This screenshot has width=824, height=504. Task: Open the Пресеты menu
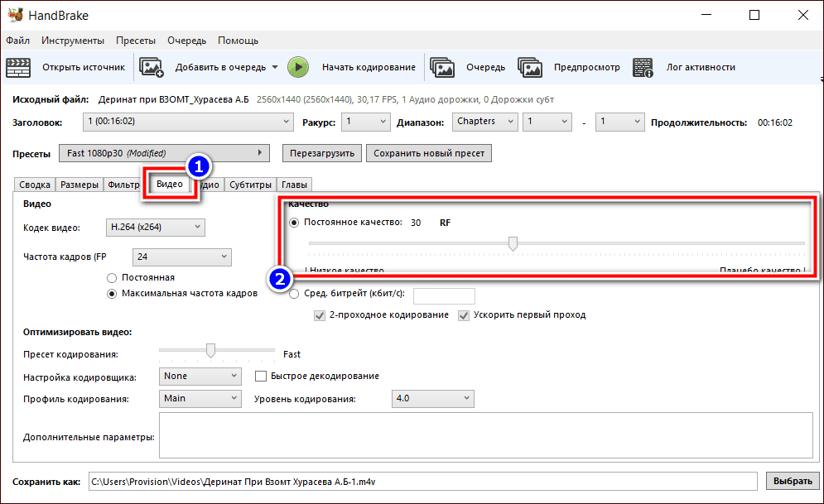136,41
